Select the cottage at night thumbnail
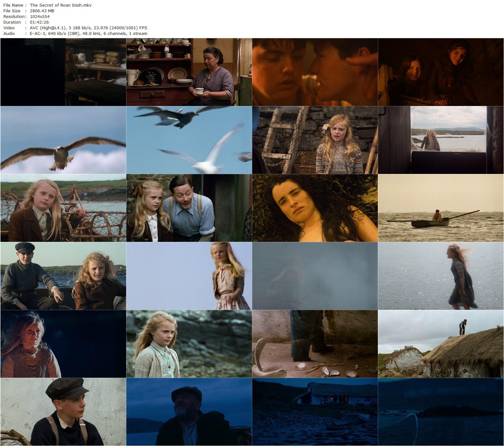This screenshot has width=504, height=446. point(315,412)
